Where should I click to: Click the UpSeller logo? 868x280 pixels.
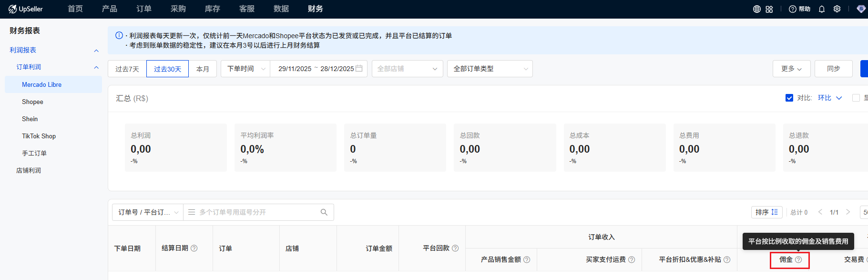click(x=26, y=9)
